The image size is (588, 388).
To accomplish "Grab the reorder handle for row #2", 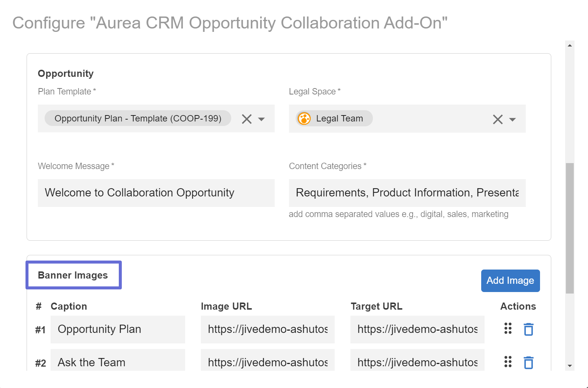I will coord(508,362).
